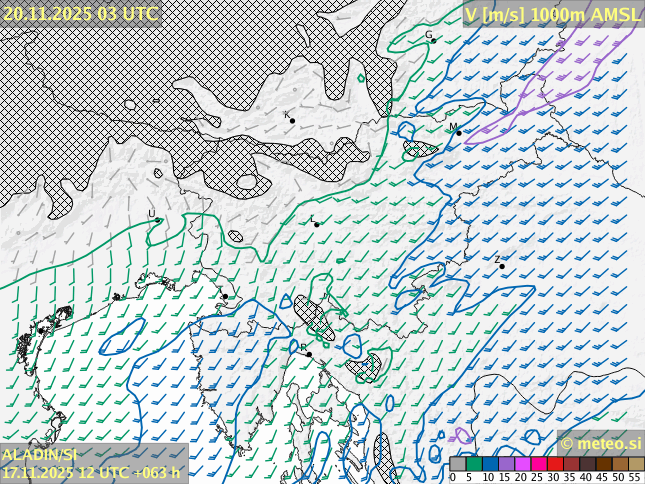Click the ALADIN/SI model label
645x484 pixels.
(x=40, y=455)
